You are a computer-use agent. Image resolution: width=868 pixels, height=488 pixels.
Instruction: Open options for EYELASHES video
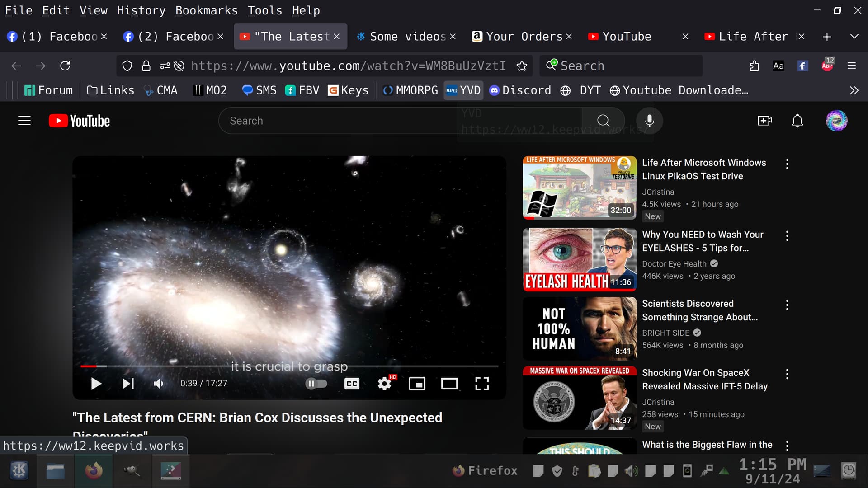787,236
